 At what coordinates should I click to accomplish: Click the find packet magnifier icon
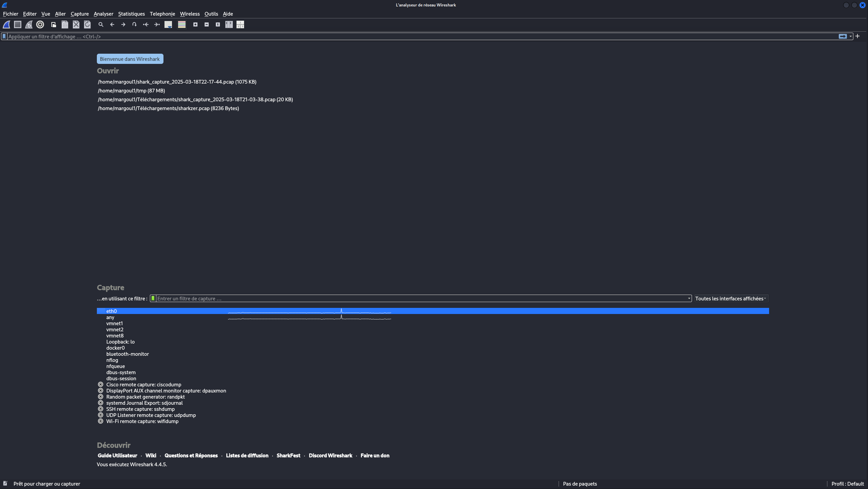click(101, 24)
